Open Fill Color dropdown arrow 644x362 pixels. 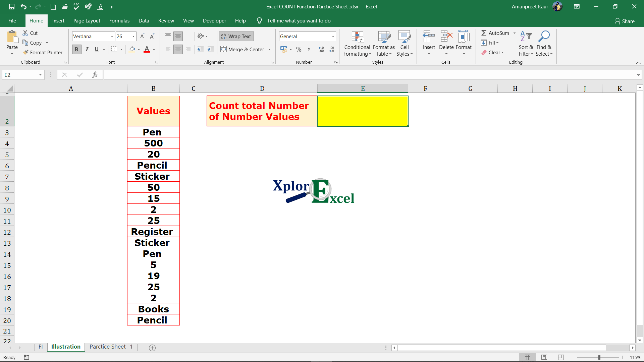click(139, 49)
